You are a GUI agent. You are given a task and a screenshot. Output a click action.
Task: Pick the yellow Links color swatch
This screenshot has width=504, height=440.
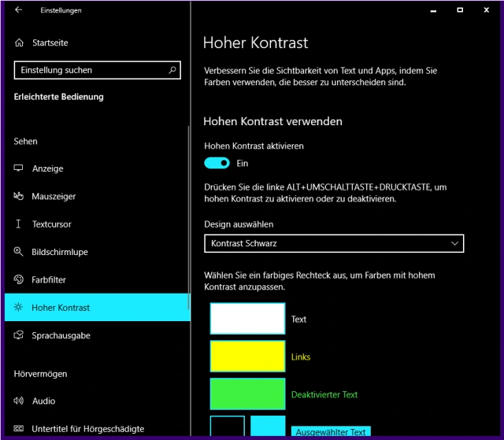point(247,357)
